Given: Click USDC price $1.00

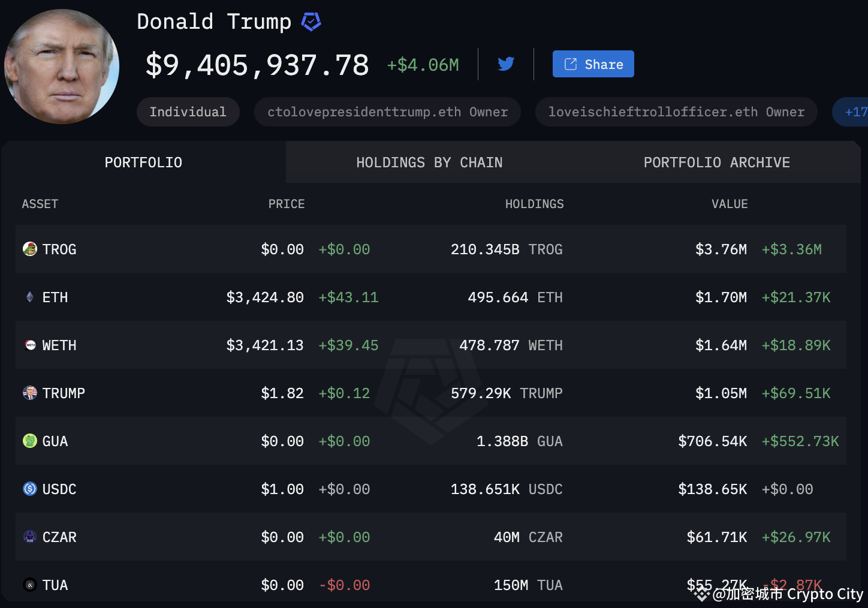Looking at the screenshot, I should pos(282,489).
